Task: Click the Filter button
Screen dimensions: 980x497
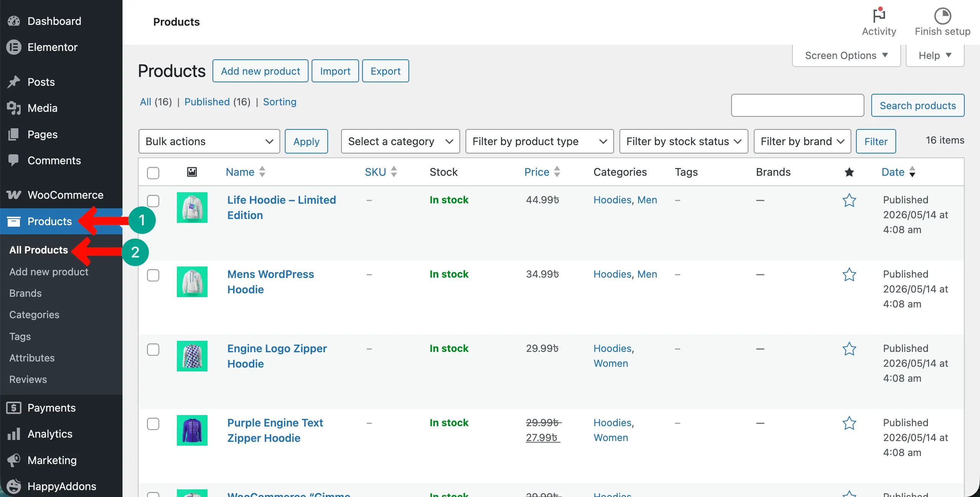Action: 876,141
